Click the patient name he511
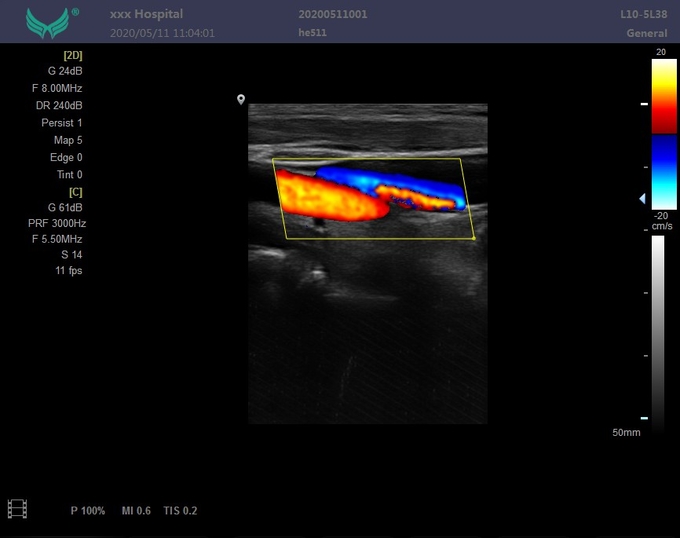 (x=313, y=33)
